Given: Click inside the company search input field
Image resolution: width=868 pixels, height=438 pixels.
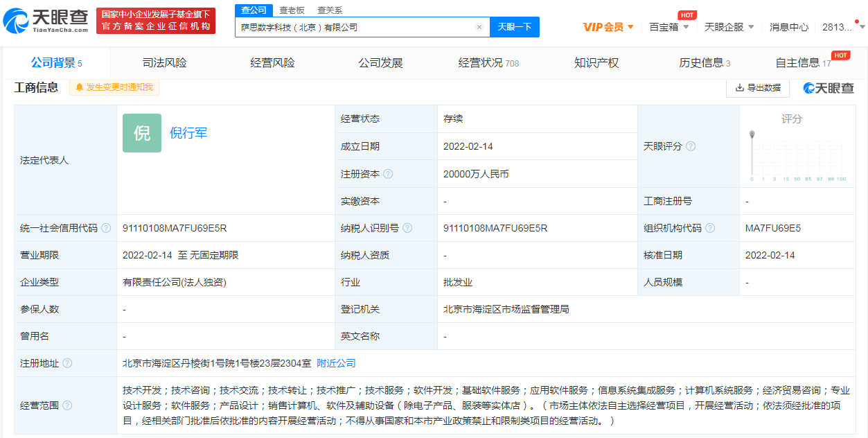Looking at the screenshot, I should (346, 26).
